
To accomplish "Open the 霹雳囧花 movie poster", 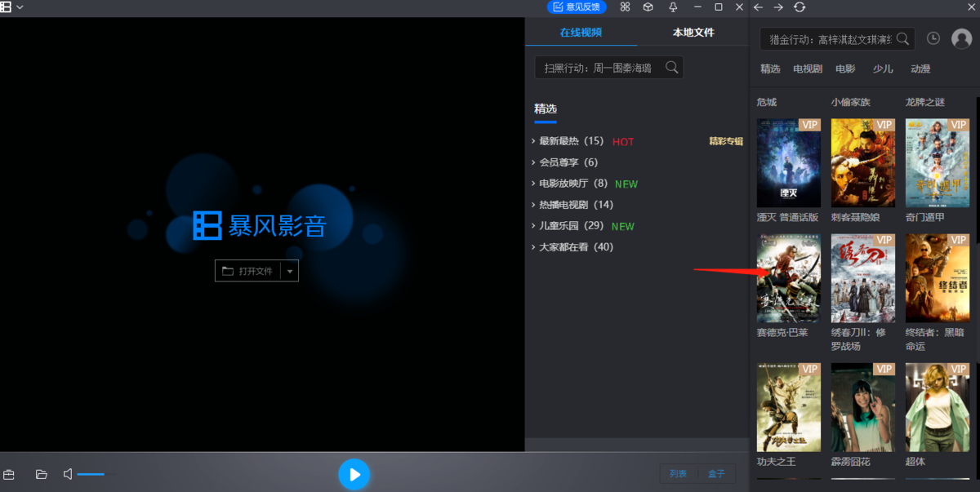I will coord(863,407).
